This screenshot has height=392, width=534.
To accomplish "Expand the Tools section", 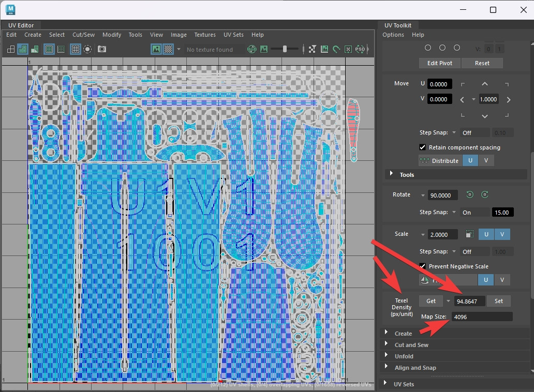I will coord(391,174).
